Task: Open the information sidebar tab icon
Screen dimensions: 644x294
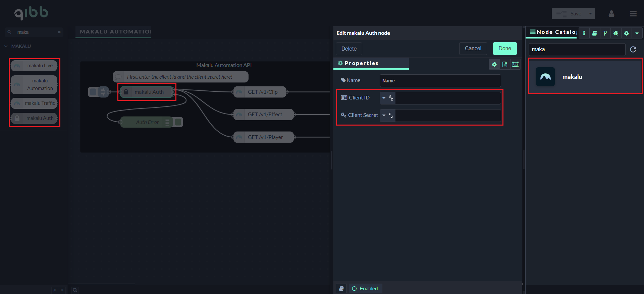Action: (584, 33)
